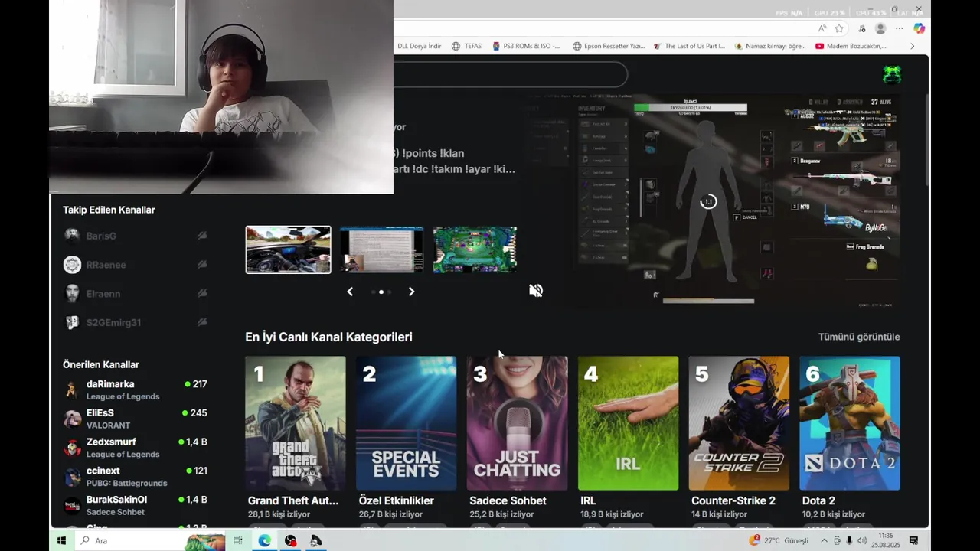Show next featured stream with right arrow
980x551 pixels.
[411, 292]
